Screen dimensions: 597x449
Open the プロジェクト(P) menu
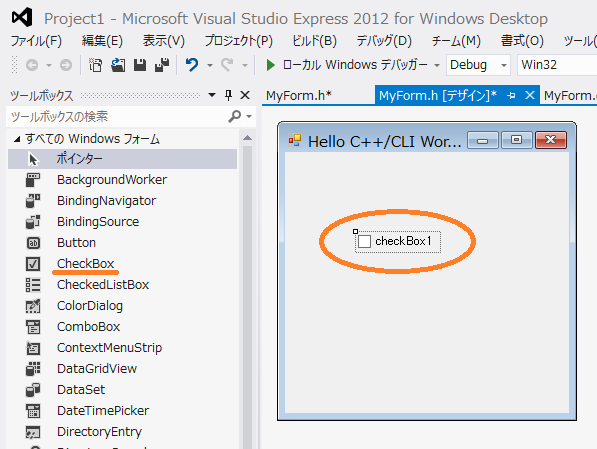239,41
